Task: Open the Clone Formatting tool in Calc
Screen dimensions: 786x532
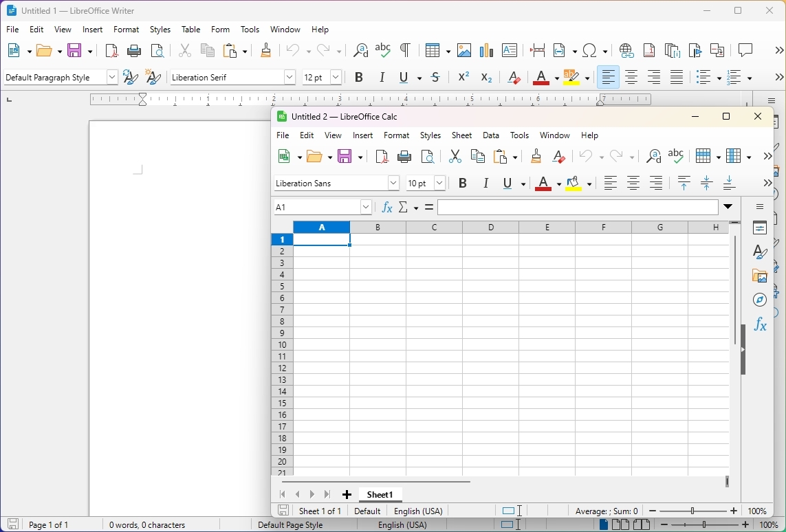Action: pos(536,157)
